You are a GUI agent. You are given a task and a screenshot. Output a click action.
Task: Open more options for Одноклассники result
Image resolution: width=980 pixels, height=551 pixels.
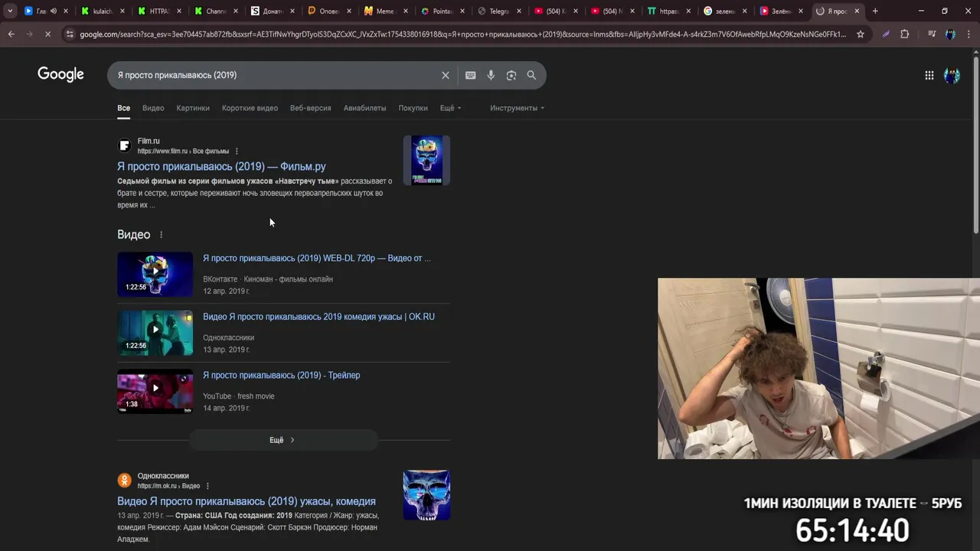207,486
